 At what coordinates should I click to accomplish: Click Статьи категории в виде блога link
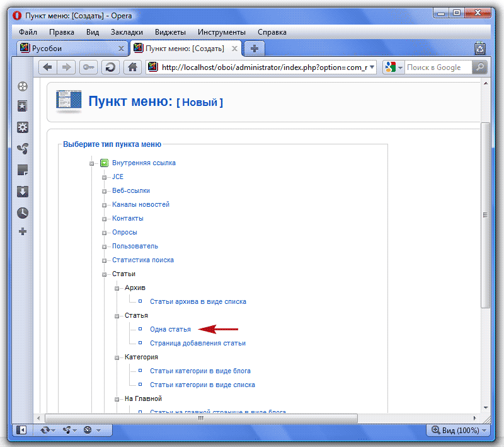pyautogui.click(x=200, y=371)
